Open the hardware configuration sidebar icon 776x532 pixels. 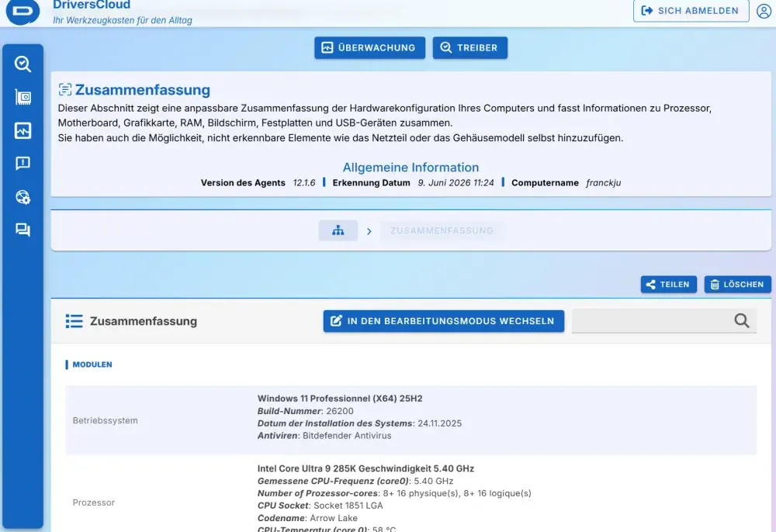tap(23, 98)
